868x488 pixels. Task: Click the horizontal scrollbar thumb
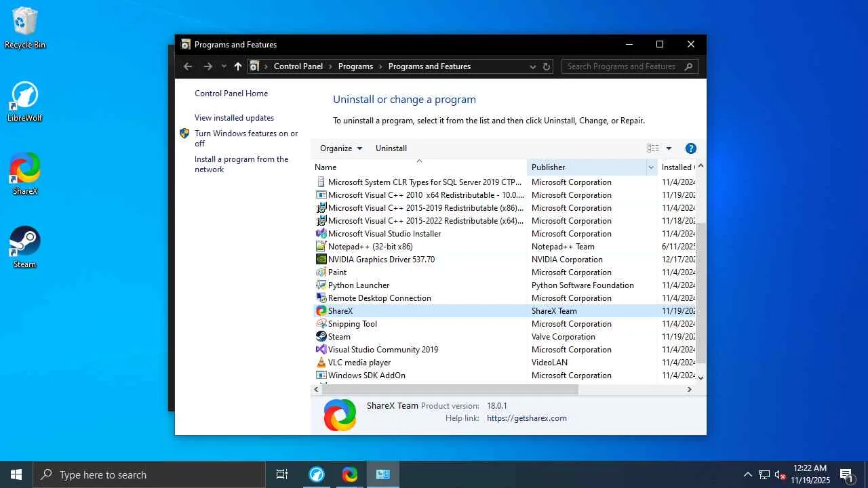(450, 390)
